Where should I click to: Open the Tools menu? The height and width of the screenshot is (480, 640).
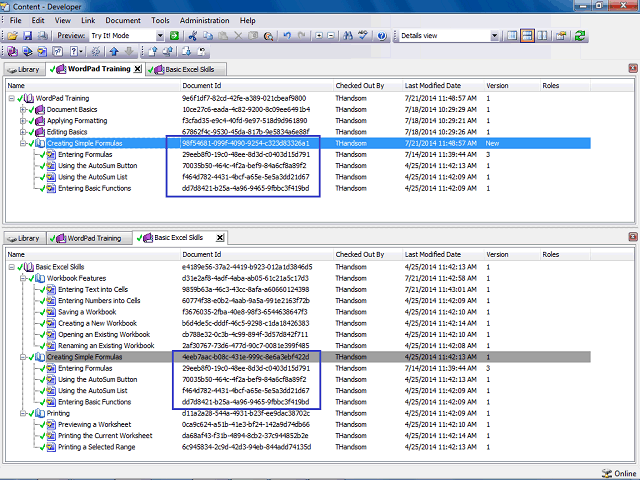click(160, 20)
